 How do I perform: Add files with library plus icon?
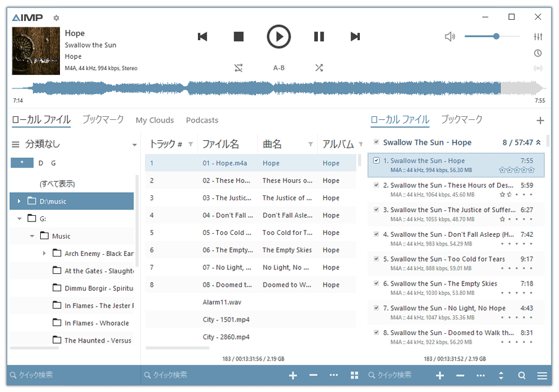point(293,375)
